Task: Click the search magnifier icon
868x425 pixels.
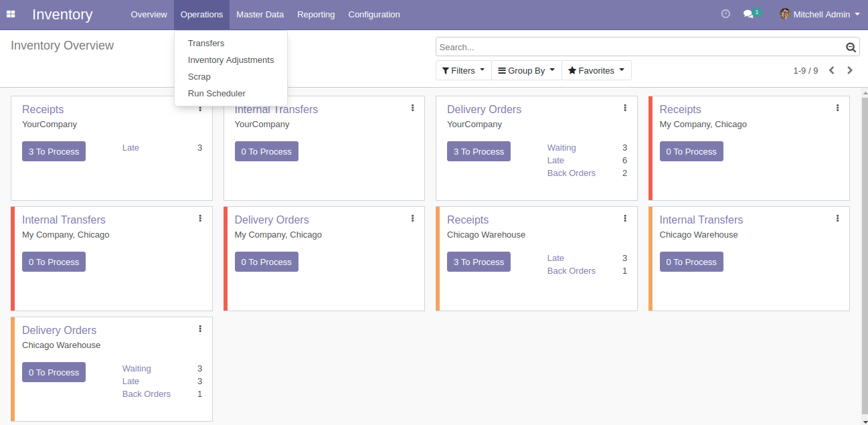Action: point(851,48)
